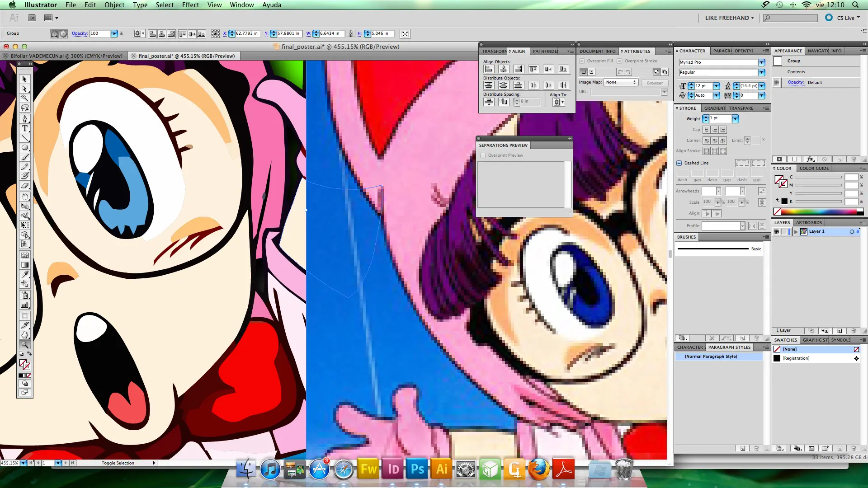Enable the Overprint Fill checkbox
This screenshot has height=488, width=868.
pyautogui.click(x=582, y=61)
